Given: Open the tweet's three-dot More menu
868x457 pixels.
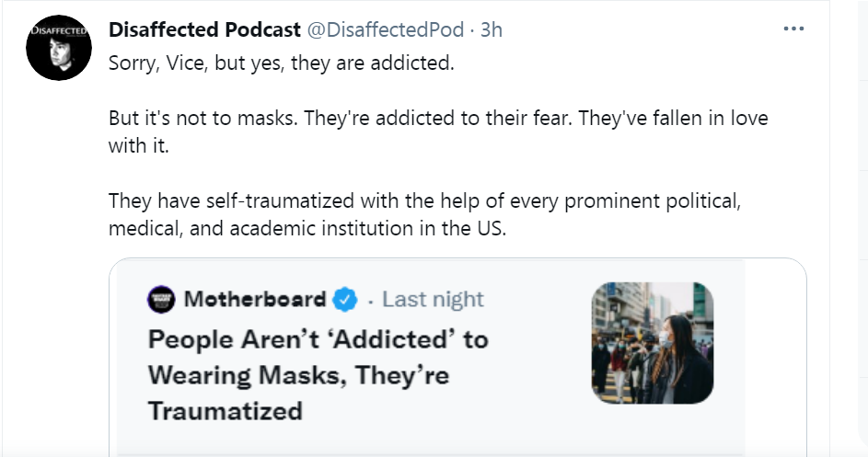Looking at the screenshot, I should click(793, 29).
